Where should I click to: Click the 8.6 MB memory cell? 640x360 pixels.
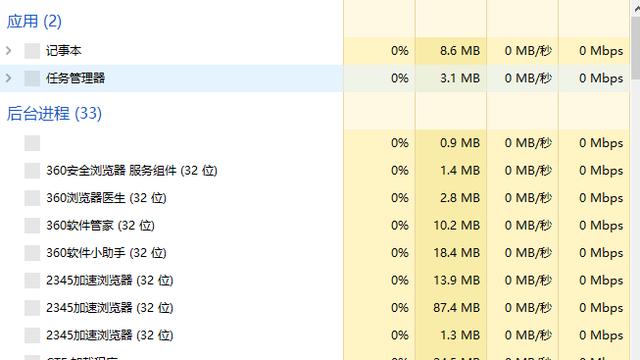click(451, 51)
